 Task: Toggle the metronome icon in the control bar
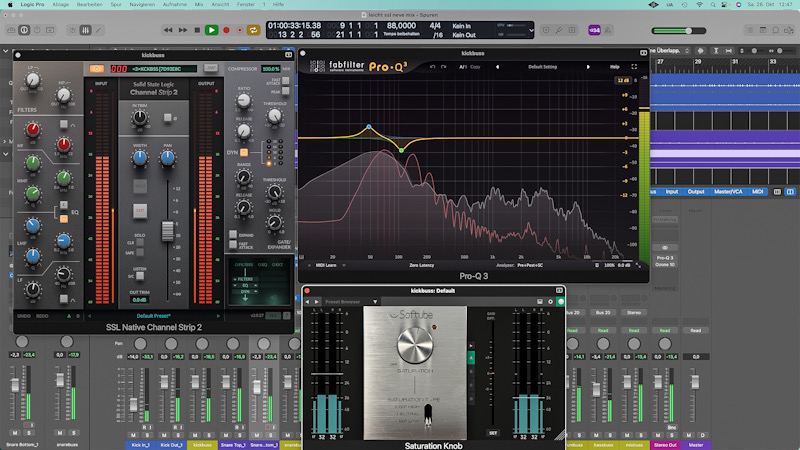click(x=608, y=30)
